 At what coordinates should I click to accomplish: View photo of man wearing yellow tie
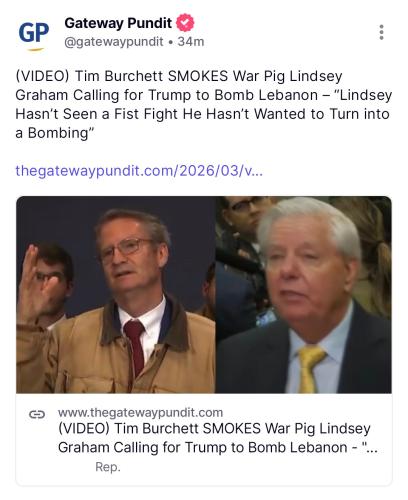pos(303,295)
